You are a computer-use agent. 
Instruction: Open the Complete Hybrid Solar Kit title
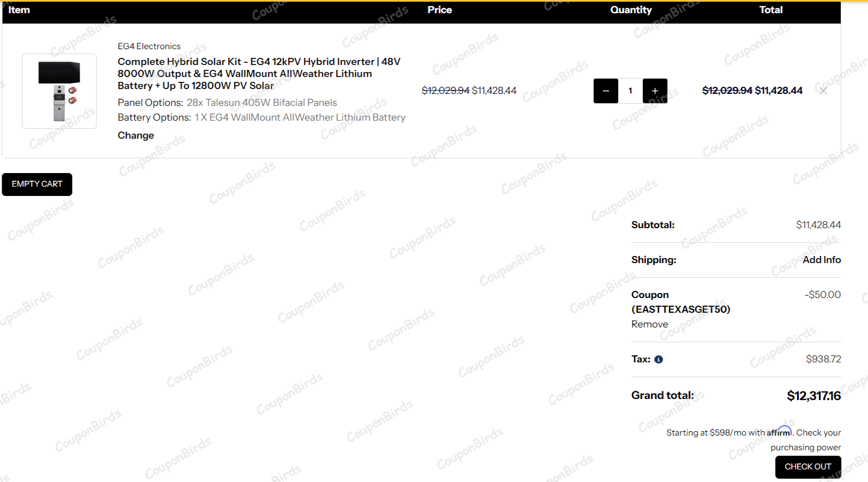click(259, 74)
